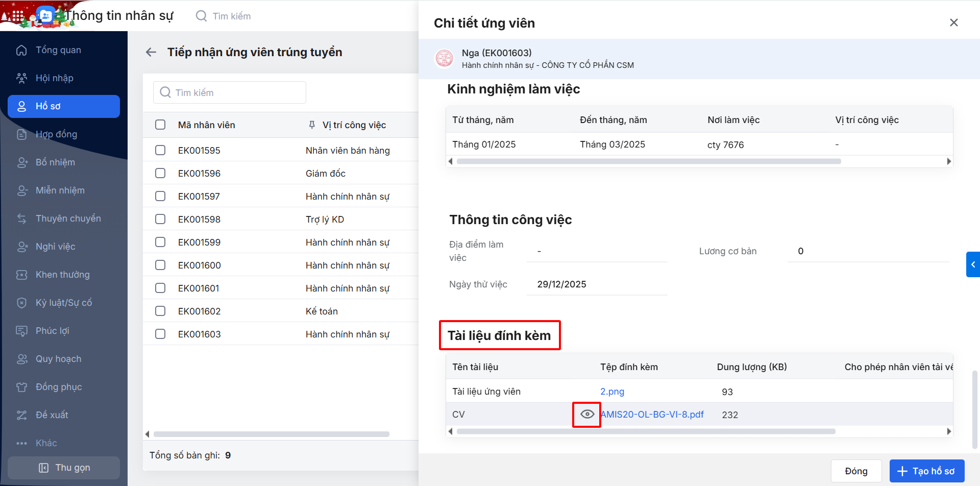The width and height of the screenshot is (980, 486).
Task: Expand the blue side panel chevron tab
Action: pos(973,264)
